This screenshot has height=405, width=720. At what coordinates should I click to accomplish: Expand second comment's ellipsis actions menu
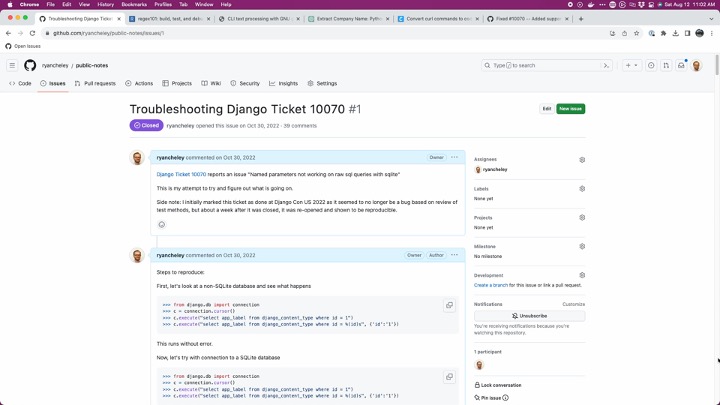coord(454,255)
